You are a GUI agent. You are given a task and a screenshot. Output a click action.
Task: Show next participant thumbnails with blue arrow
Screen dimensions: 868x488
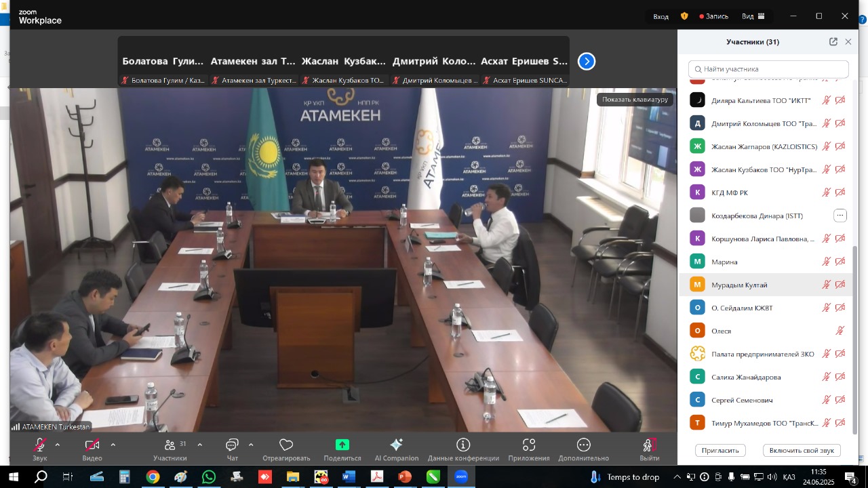[x=587, y=62]
